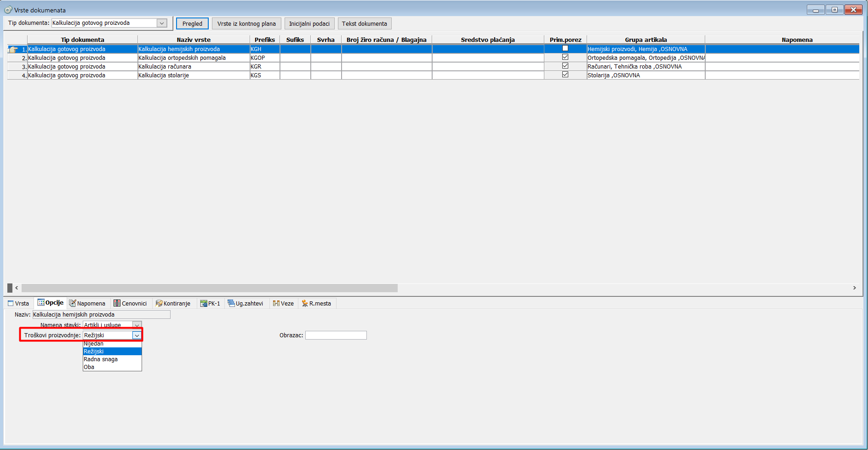The image size is (868, 450).
Task: Click the Stolarija ,OSNOVNA cell
Action: pyautogui.click(x=646, y=75)
